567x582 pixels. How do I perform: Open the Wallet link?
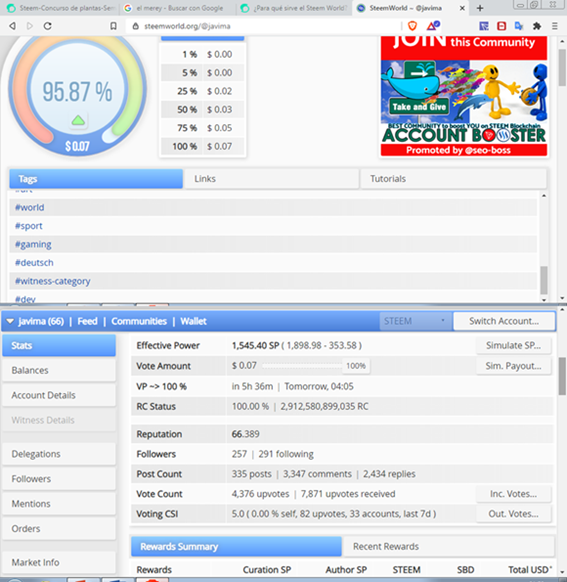(193, 321)
